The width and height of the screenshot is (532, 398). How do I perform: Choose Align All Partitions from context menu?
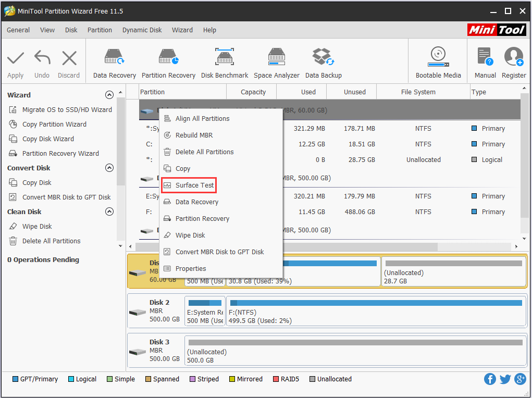(x=221, y=118)
